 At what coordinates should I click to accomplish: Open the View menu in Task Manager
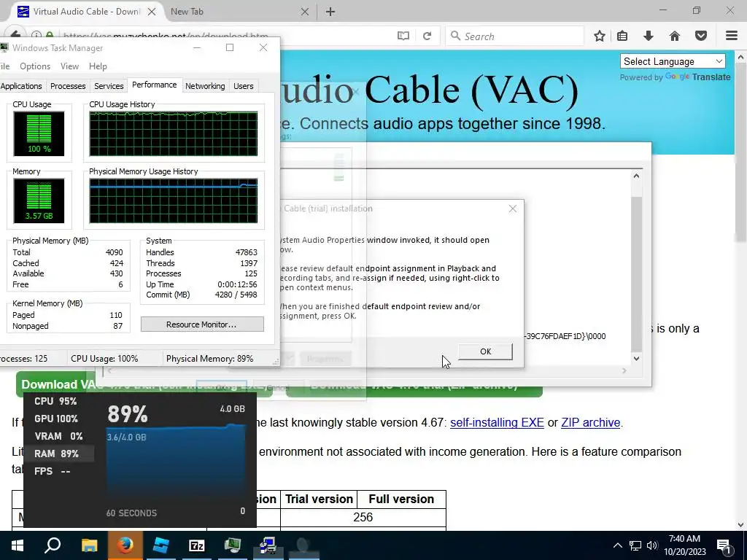click(x=69, y=66)
